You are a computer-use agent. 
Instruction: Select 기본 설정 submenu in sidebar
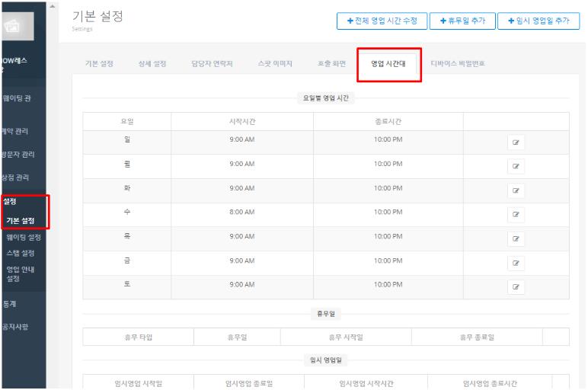click(21, 220)
